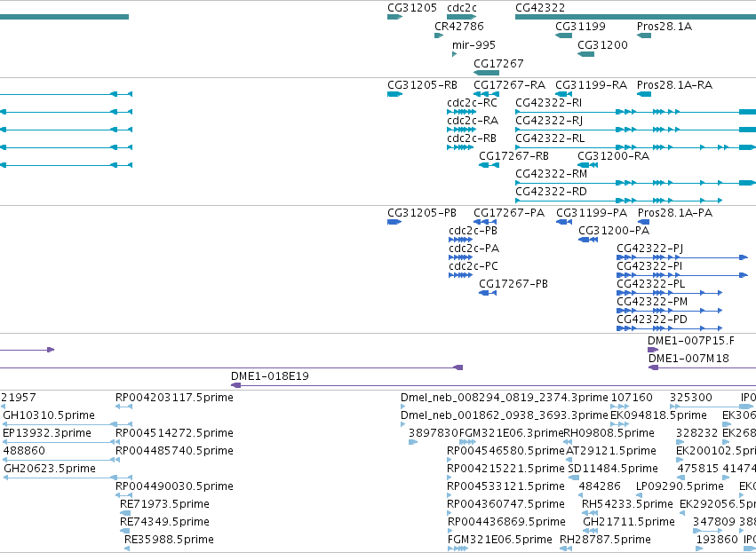
Task: Select protein label CG42322-PI
Action: [649, 267]
